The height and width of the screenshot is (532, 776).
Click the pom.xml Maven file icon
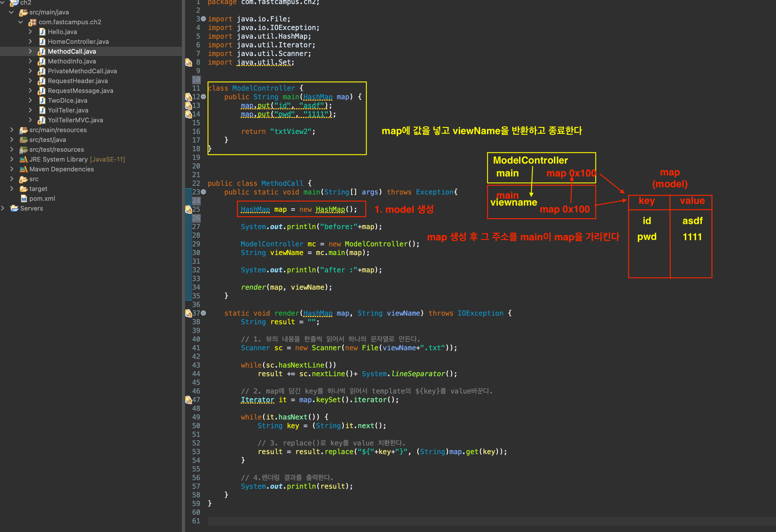point(24,199)
